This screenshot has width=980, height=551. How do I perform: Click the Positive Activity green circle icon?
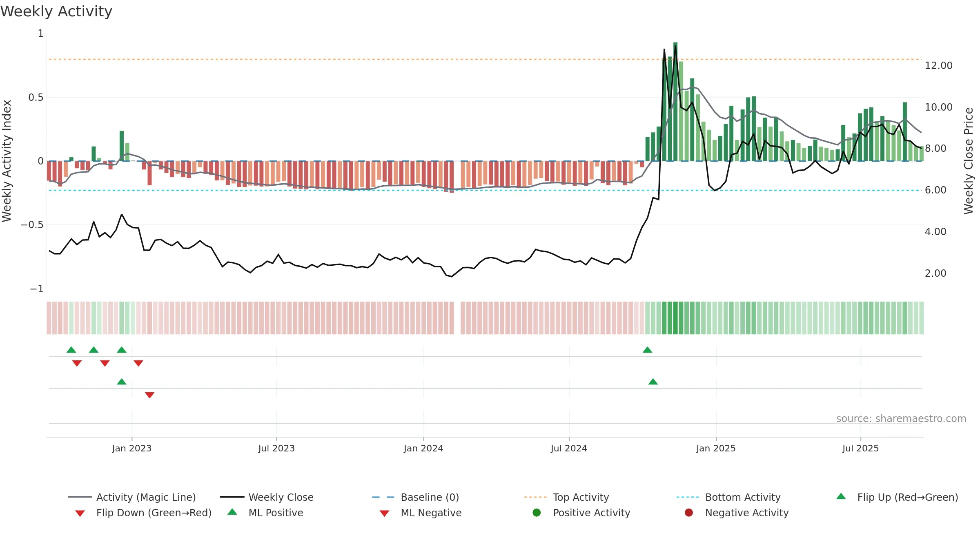click(x=537, y=512)
